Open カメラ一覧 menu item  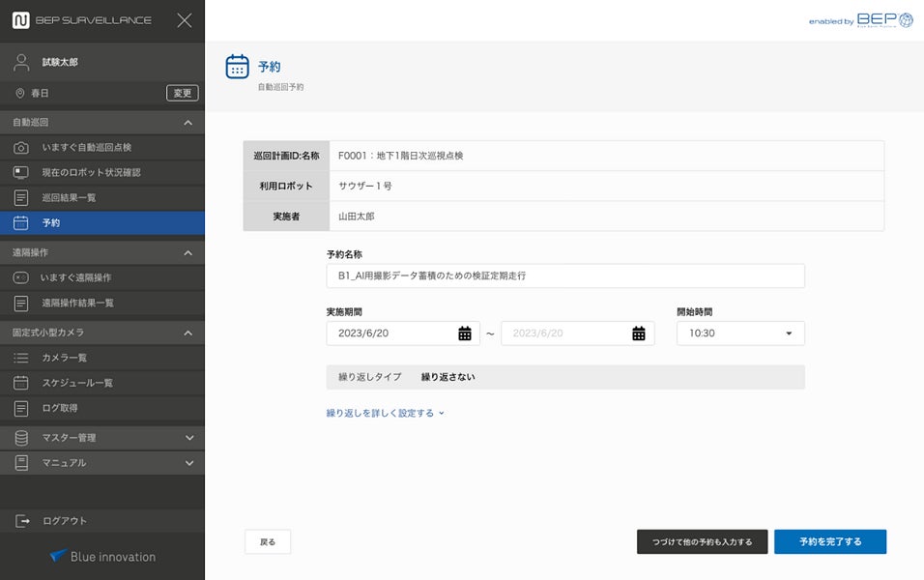click(x=64, y=358)
